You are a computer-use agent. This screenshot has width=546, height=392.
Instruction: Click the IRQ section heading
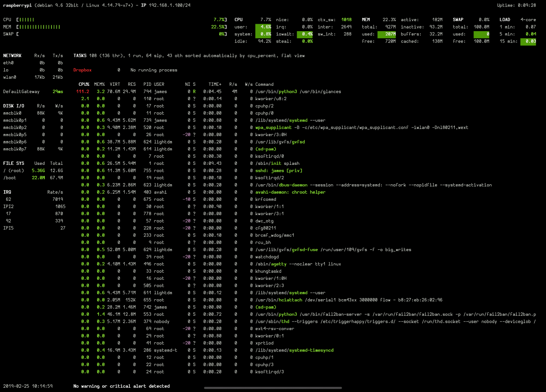7,192
